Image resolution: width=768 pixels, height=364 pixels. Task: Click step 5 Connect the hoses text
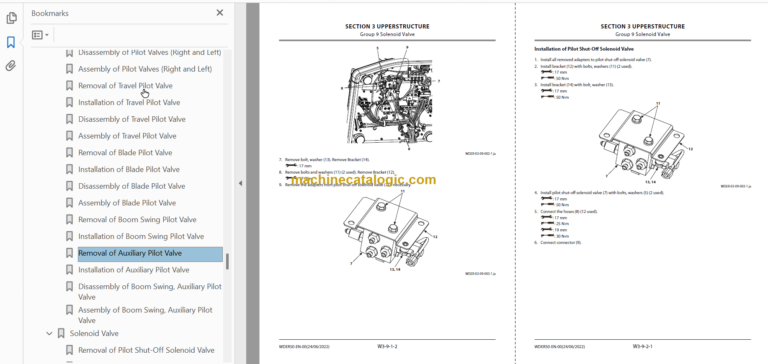pyautogui.click(x=566, y=212)
